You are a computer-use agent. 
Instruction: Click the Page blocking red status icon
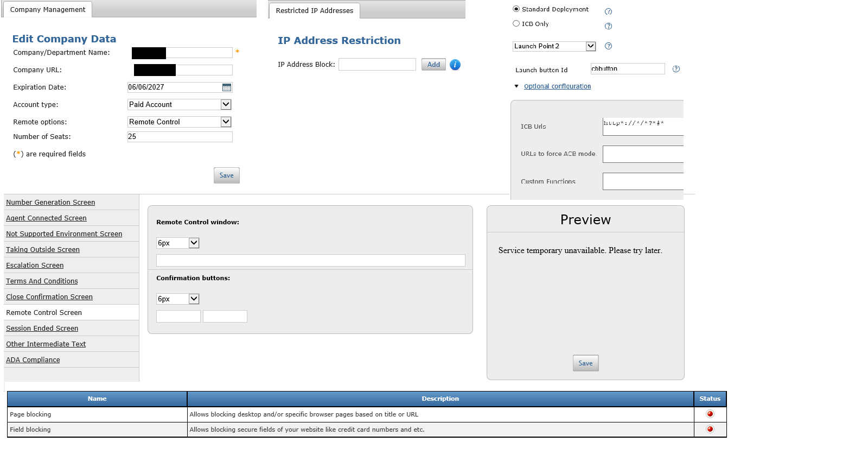(x=710, y=414)
